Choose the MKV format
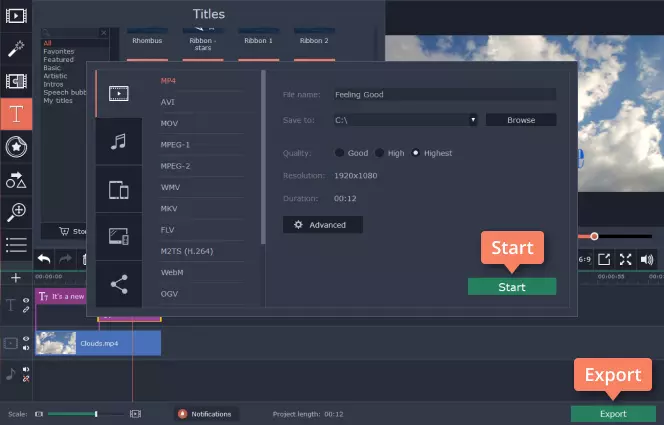Viewport: 664px width, 425px height. (169, 208)
